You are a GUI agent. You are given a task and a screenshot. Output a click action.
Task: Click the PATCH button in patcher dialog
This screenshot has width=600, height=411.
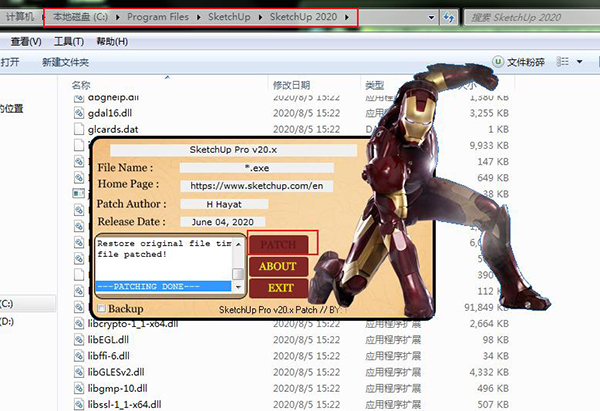279,244
